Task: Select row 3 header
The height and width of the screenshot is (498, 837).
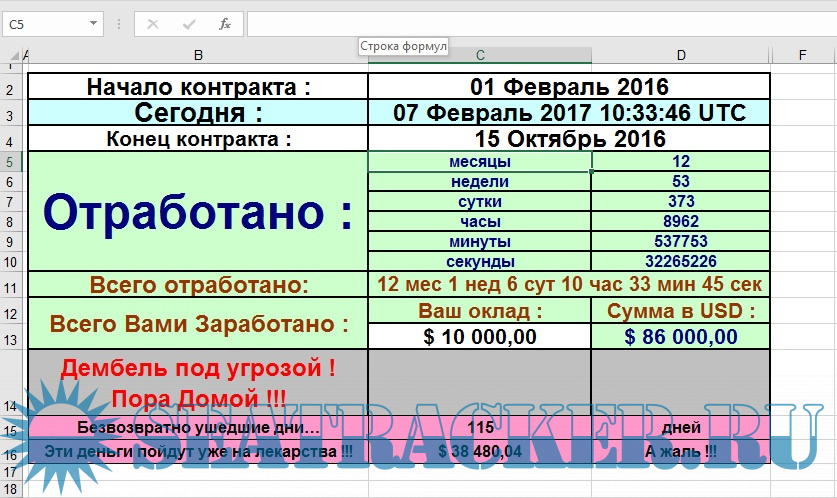Action: (x=11, y=115)
